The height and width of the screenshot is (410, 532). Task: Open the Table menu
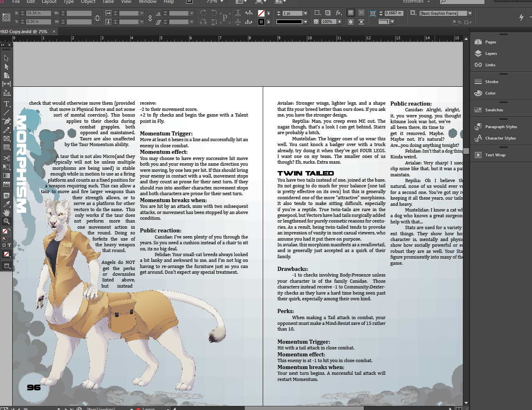108,2
